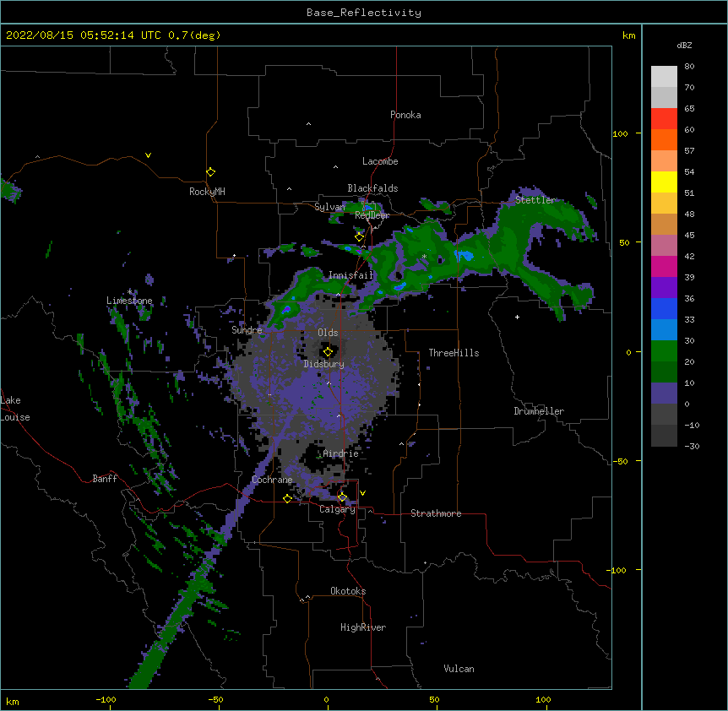Click the Innisfail city label

(x=351, y=275)
